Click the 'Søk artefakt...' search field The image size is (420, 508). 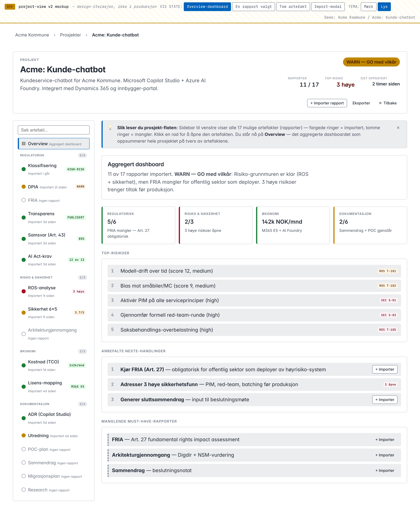[x=54, y=130]
